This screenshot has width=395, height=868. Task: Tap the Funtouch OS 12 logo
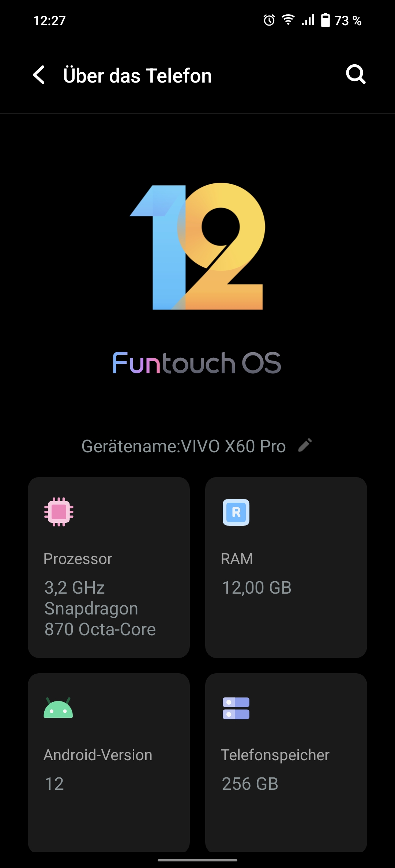pos(197,247)
